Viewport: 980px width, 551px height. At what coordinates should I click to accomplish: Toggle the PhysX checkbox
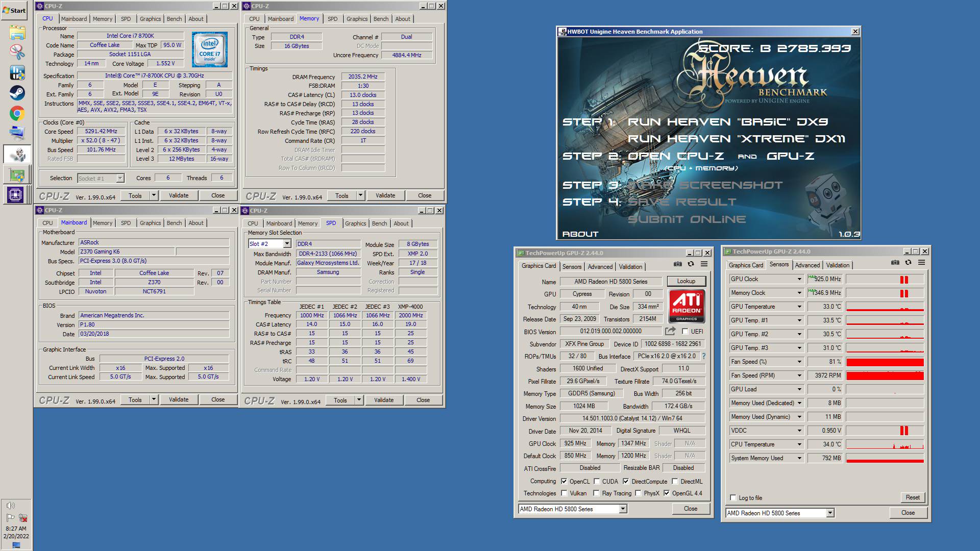click(638, 493)
